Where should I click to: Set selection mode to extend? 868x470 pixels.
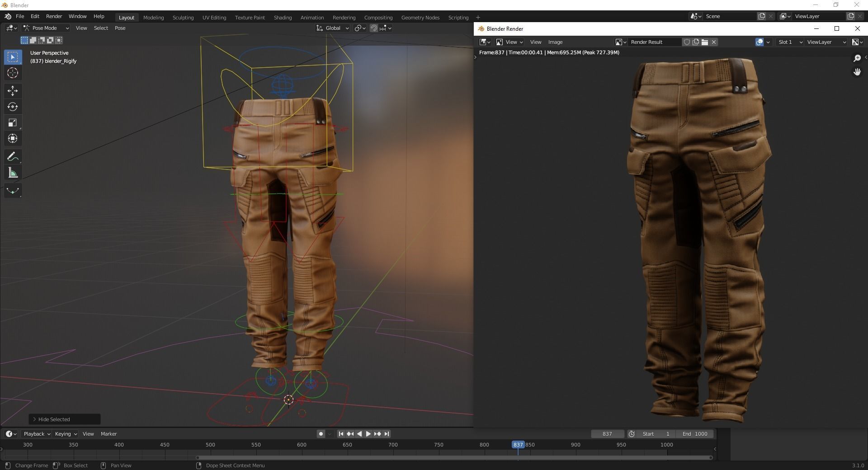33,40
